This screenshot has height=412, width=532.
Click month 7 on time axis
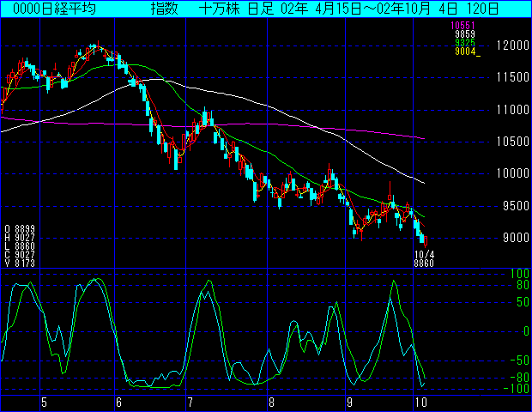(x=190, y=403)
